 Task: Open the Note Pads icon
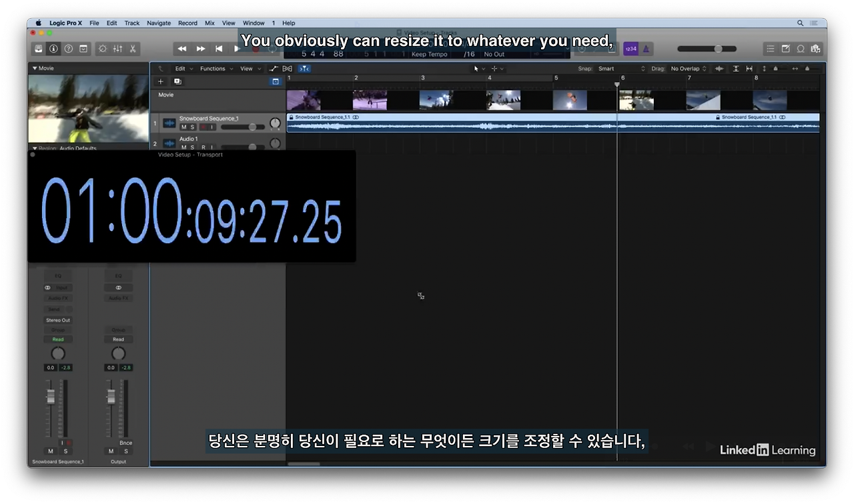tap(785, 49)
